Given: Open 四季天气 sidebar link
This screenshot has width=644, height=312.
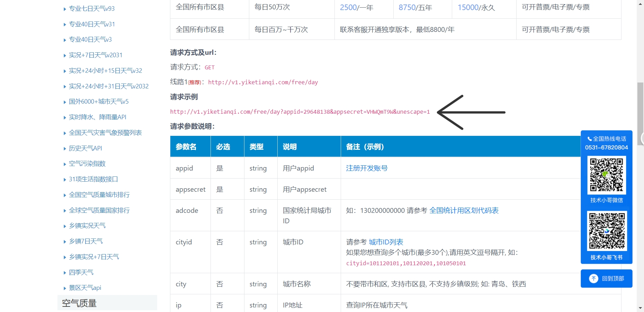Looking at the screenshot, I should tap(81, 272).
